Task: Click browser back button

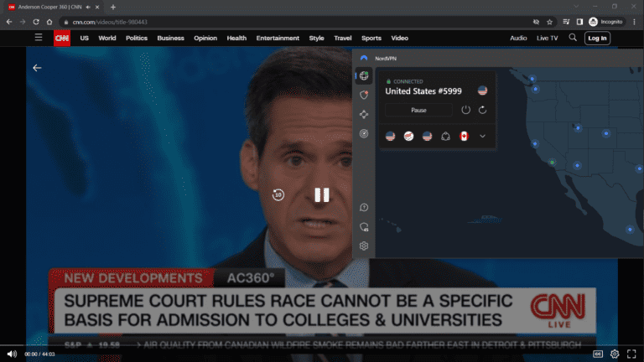Action: click(9, 22)
